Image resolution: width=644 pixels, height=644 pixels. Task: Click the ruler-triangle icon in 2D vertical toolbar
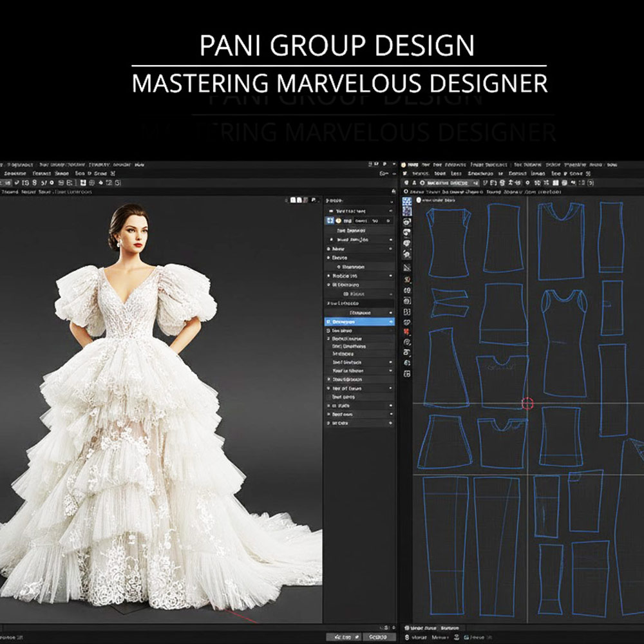tap(406, 268)
